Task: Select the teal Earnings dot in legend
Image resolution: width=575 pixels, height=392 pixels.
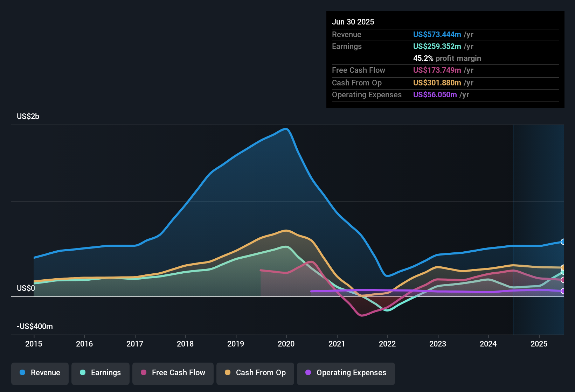Action: tap(83, 373)
